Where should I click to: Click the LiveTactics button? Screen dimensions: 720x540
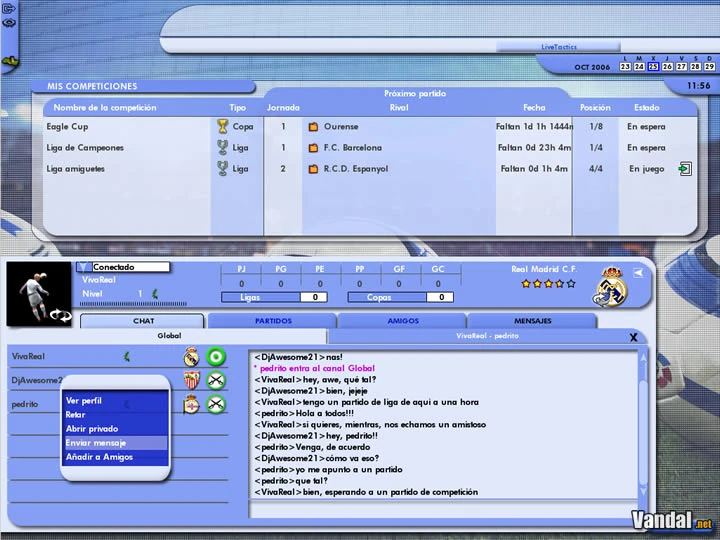pyautogui.click(x=558, y=46)
